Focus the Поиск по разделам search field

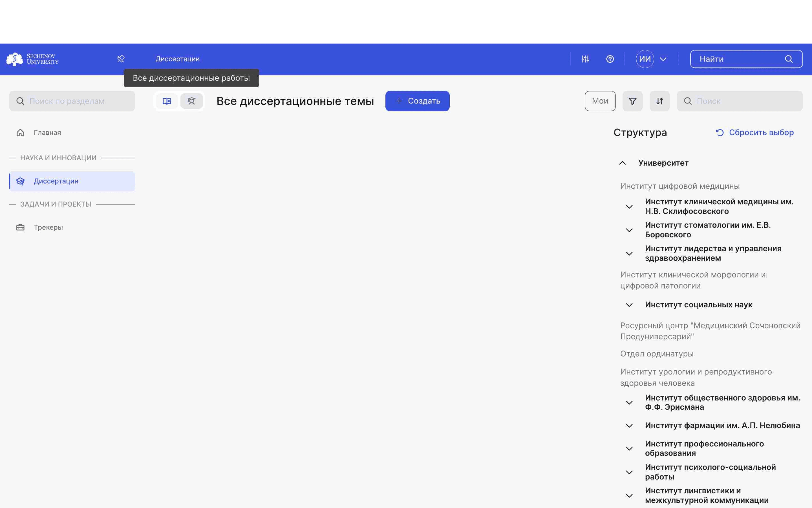click(72, 101)
